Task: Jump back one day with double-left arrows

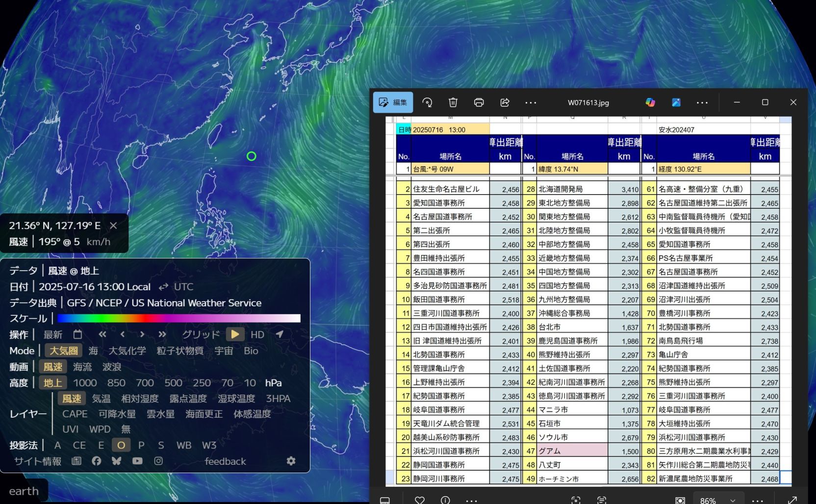Action: (102, 334)
